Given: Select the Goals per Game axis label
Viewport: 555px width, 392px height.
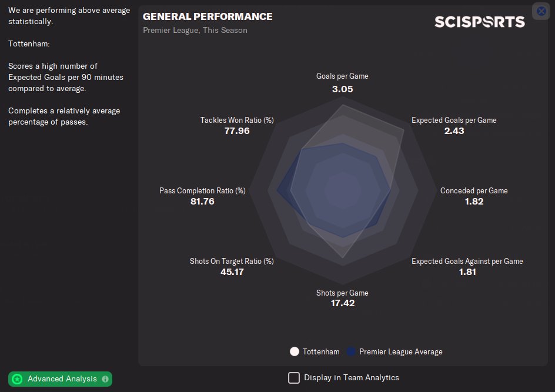Looking at the screenshot, I should pos(342,76).
